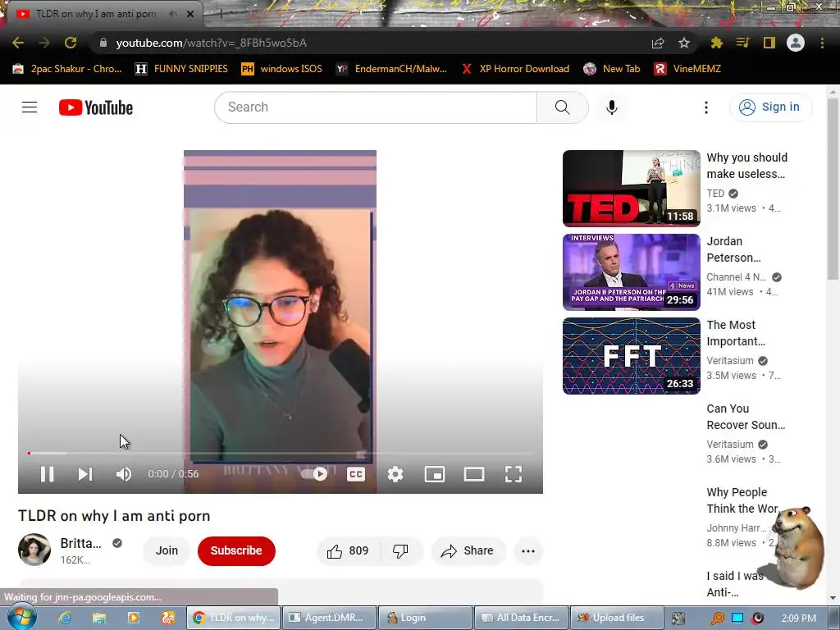This screenshot has width=840, height=630.
Task: Open the channel avatar picture
Action: click(x=34, y=550)
